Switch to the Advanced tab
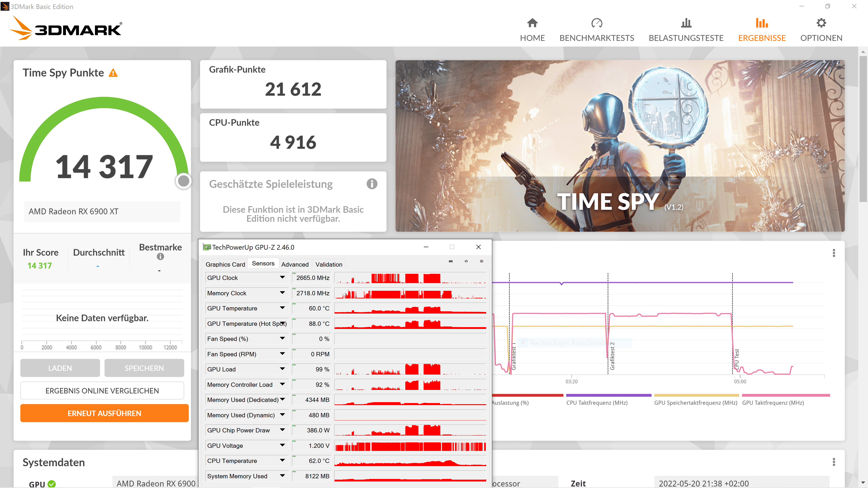Screen dimensions: 868x488 (x=295, y=264)
